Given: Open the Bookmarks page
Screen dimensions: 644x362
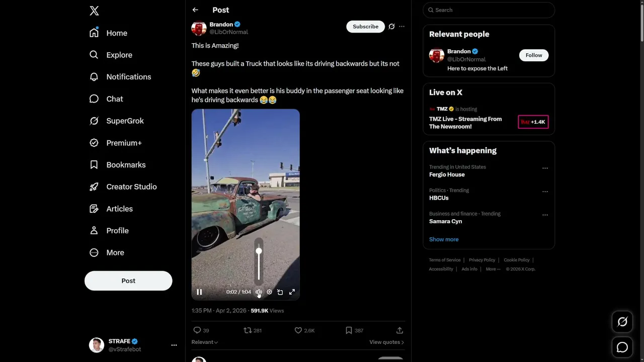Looking at the screenshot, I should 126,165.
